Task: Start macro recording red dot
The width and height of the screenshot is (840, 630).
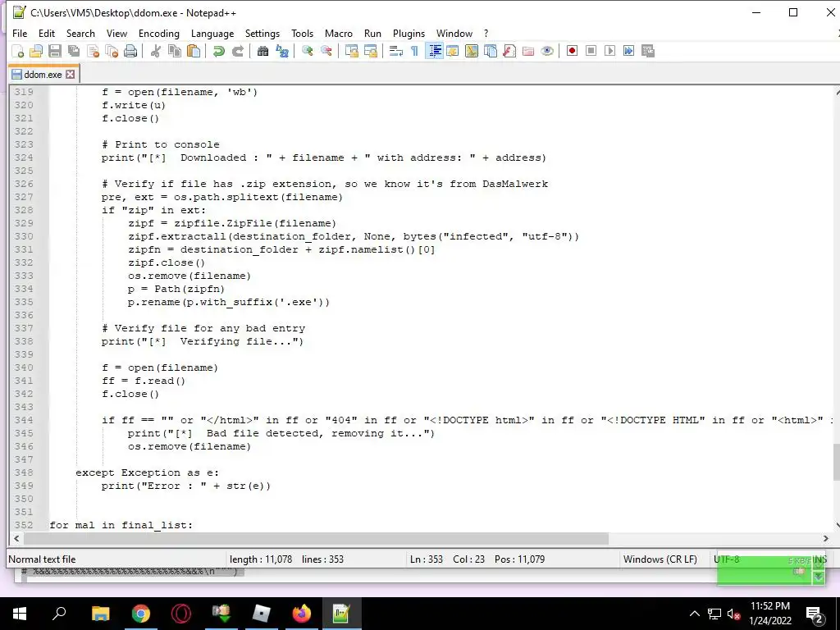Action: pyautogui.click(x=572, y=51)
